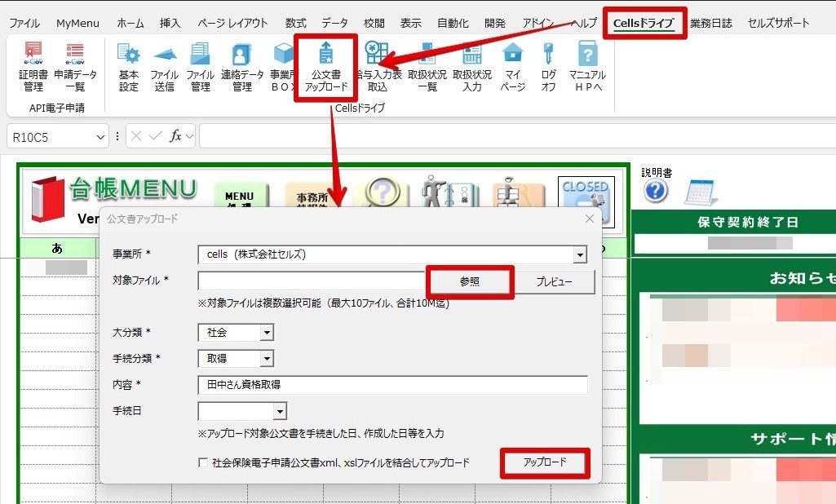The image size is (836, 504).
Task: Click アップロード button in dialog
Action: pyautogui.click(x=545, y=462)
